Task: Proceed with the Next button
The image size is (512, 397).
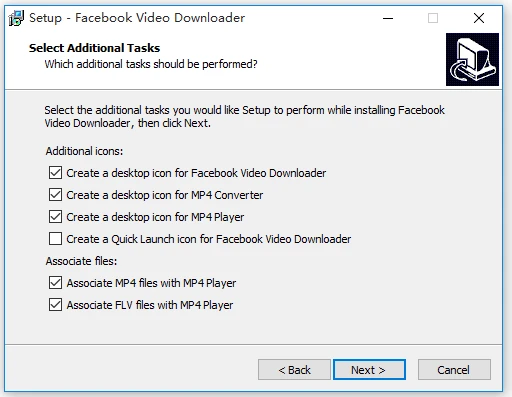Action: click(x=369, y=370)
